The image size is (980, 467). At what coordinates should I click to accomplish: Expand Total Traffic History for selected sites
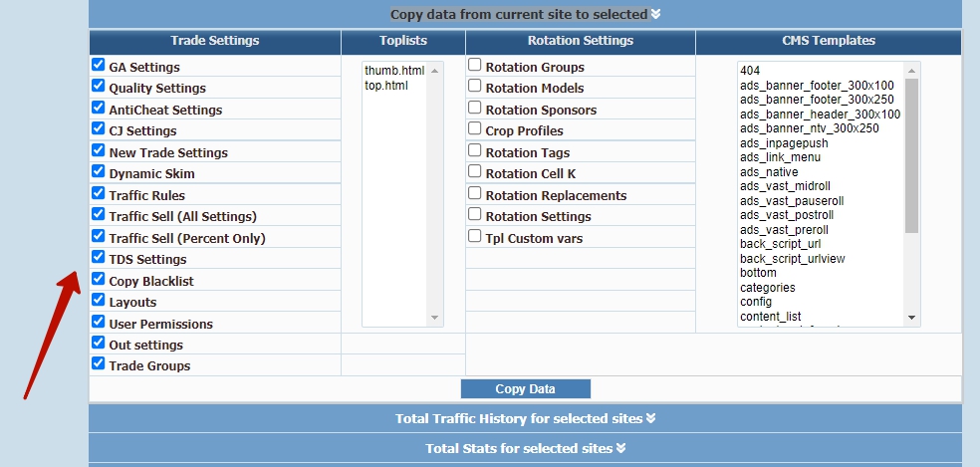tap(525, 418)
